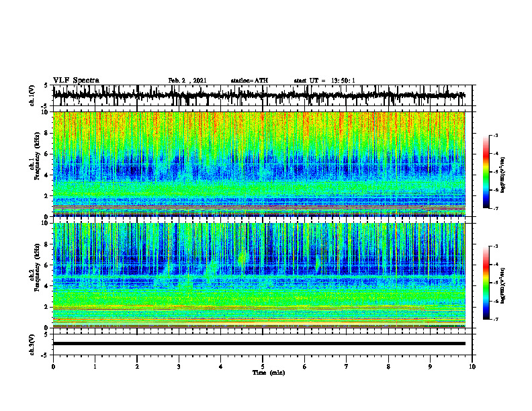Click the "ch.1(V)" axis label
This screenshot has width=532, height=411.
click(32, 95)
